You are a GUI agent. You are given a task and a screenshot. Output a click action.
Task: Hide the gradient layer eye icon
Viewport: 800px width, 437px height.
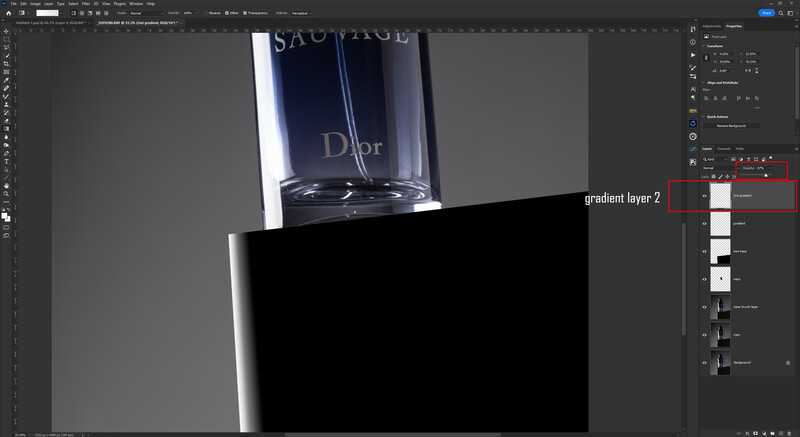pos(705,223)
